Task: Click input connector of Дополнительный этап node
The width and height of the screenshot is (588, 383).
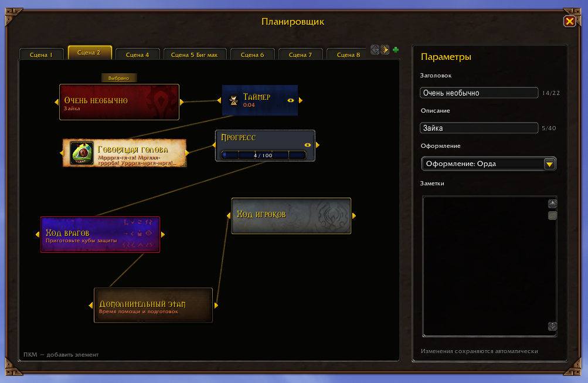Action: tap(91, 306)
